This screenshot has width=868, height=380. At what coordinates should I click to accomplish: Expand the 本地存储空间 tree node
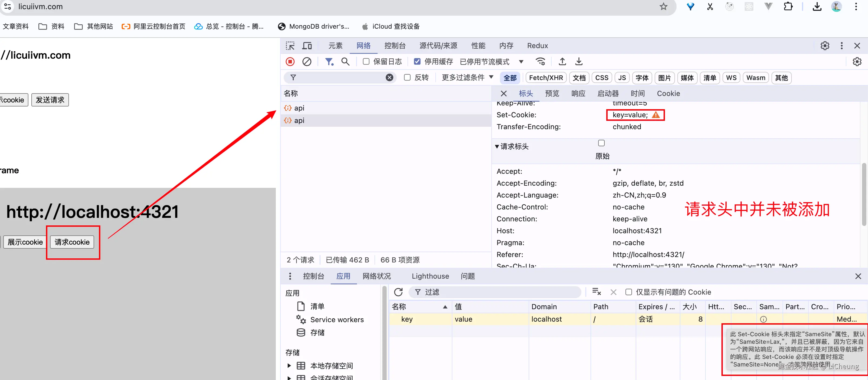pos(289,366)
